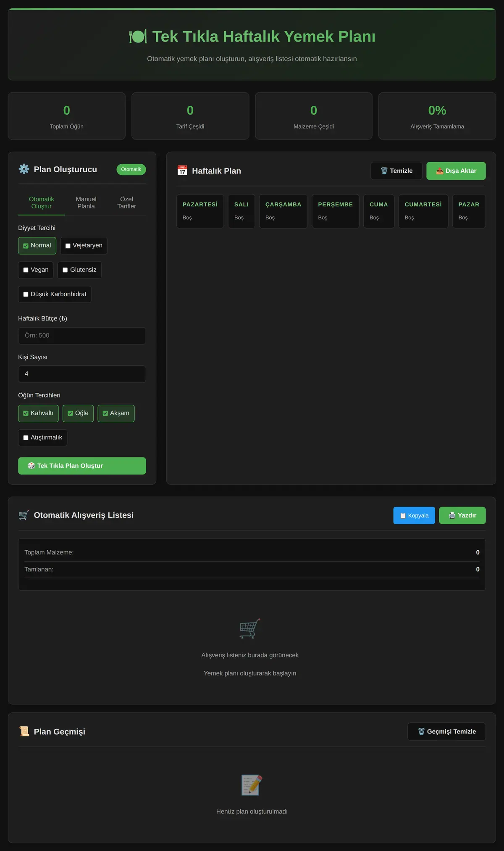Click the gear icon beside Plan Oluşturucu
The width and height of the screenshot is (504, 851).
point(24,169)
